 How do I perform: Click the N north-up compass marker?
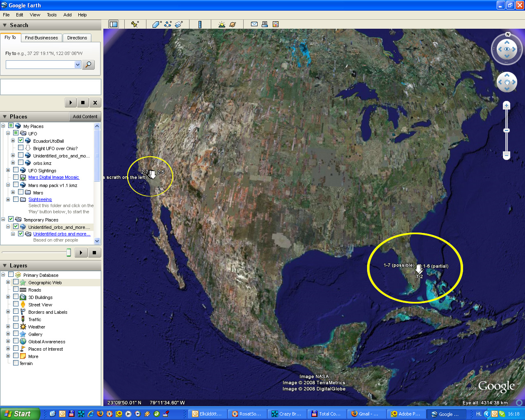click(x=508, y=34)
